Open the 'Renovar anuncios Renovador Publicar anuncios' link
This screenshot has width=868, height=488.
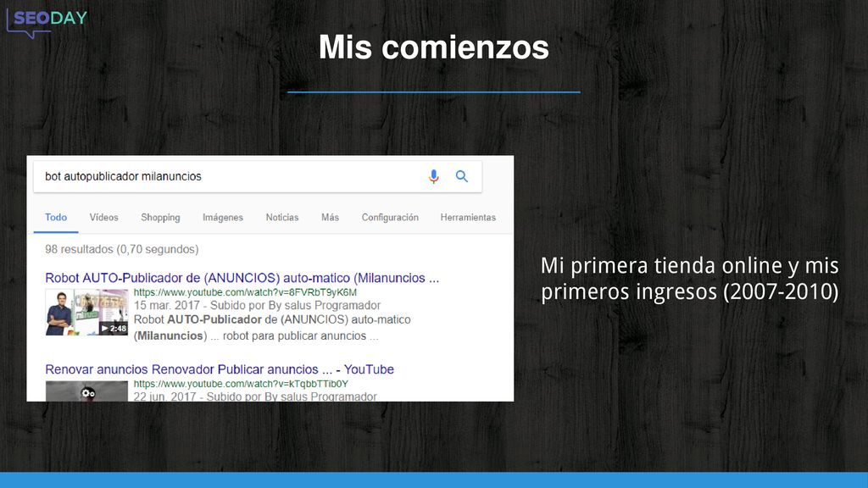pos(220,369)
